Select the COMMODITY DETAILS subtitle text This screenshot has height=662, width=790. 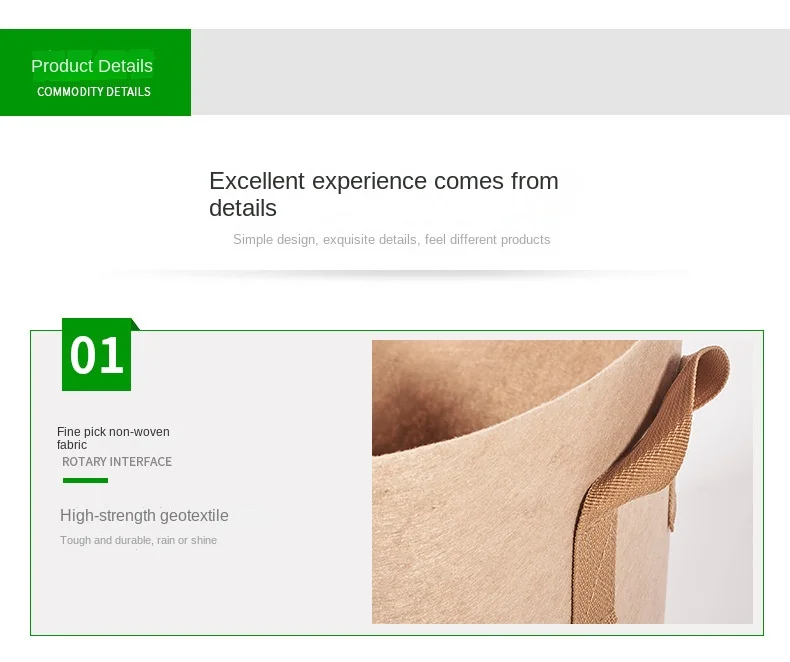tap(94, 92)
